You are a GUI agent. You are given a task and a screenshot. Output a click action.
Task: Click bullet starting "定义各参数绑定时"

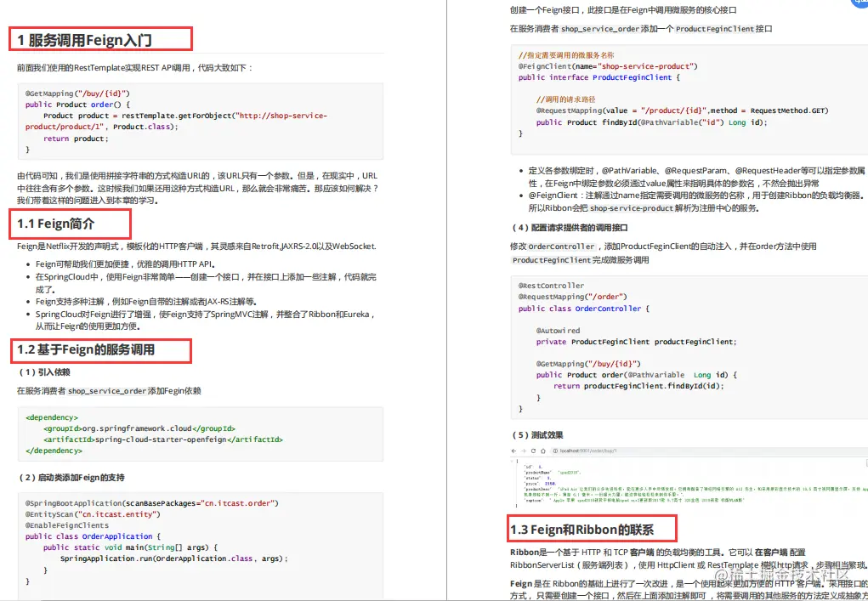697,177
